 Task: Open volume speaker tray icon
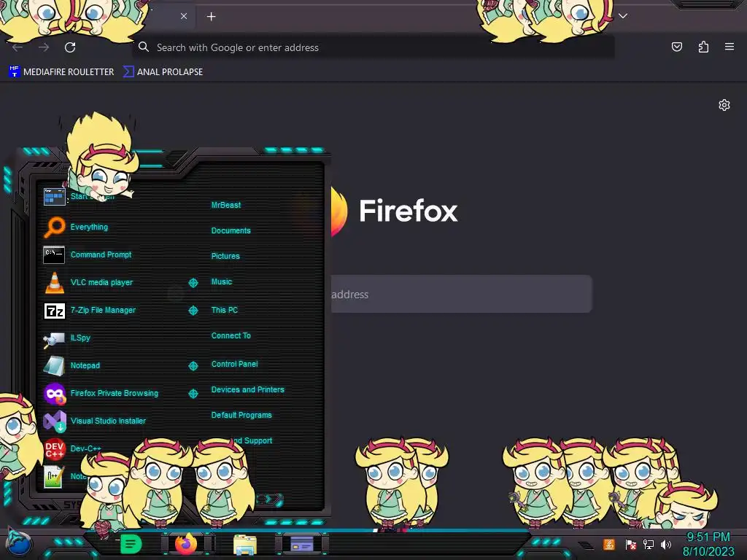[665, 544]
